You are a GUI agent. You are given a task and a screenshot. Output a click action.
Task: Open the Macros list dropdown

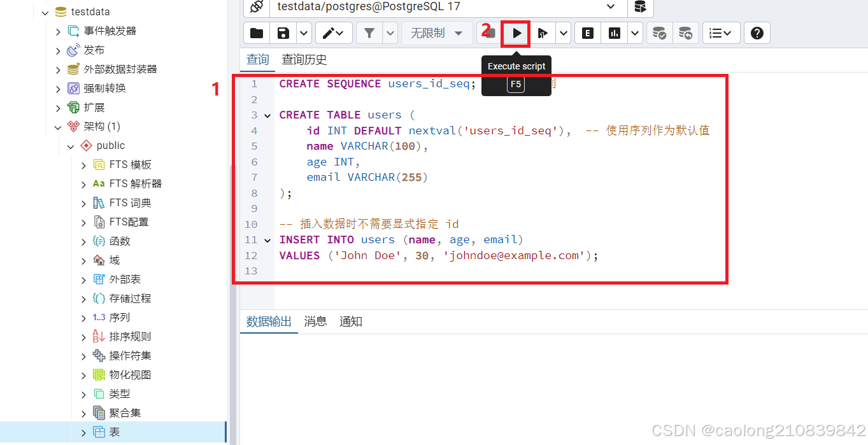721,33
